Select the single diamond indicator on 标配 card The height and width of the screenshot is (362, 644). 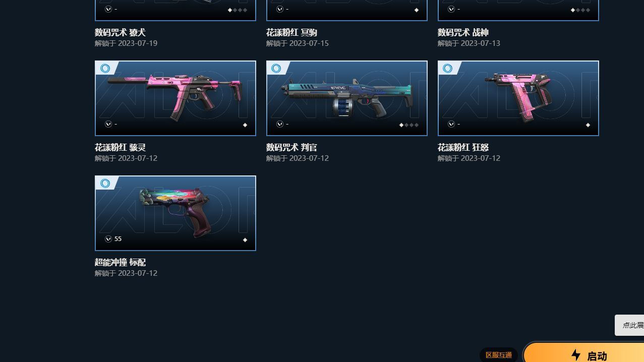(245, 240)
